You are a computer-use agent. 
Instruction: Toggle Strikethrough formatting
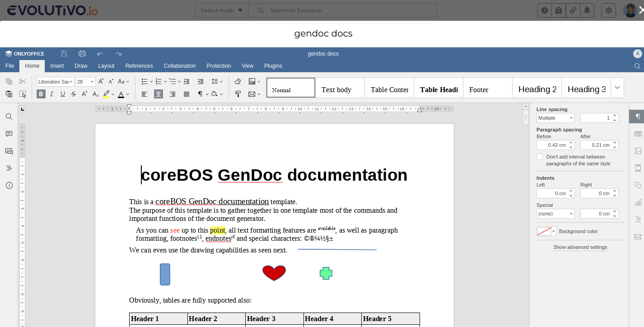[74, 94]
